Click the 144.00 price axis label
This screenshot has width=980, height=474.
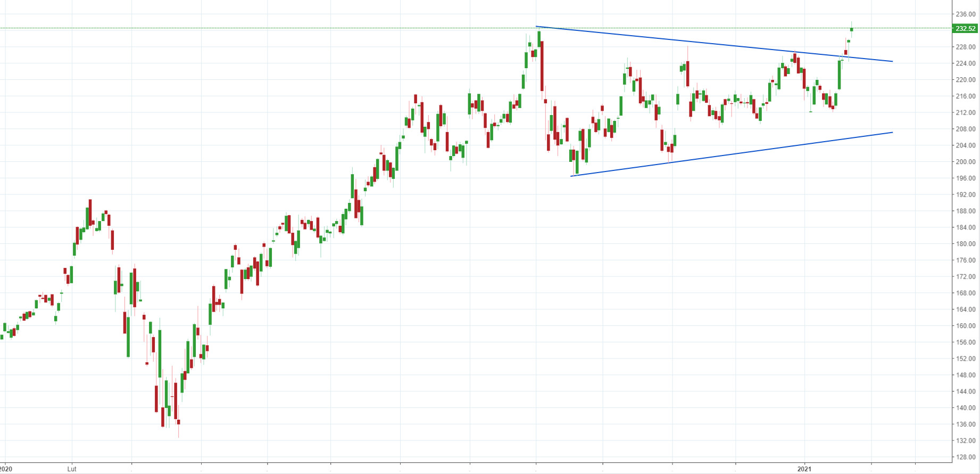click(x=966, y=391)
